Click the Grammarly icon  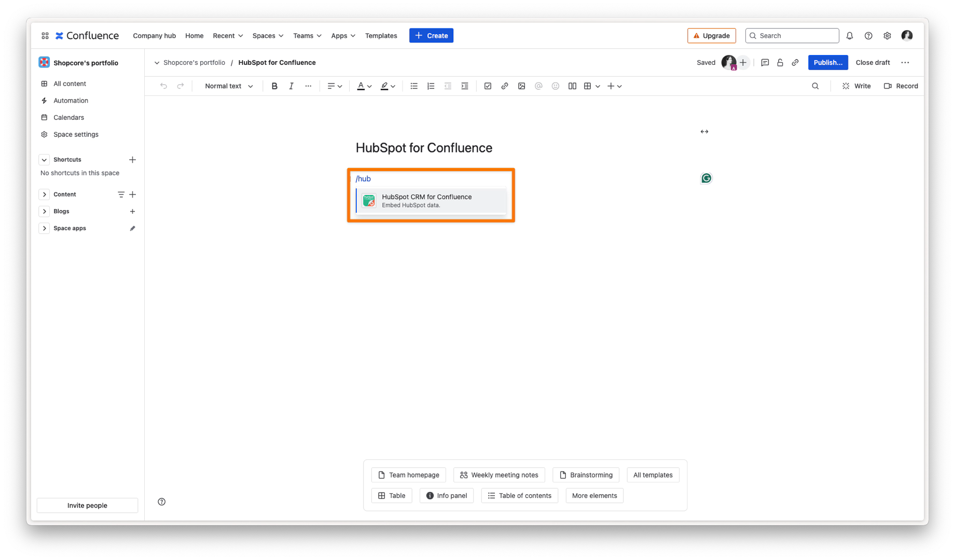706,178
